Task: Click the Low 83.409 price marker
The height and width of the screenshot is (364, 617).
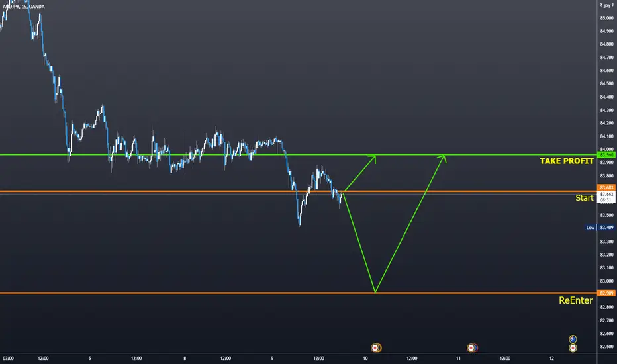Action: pyautogui.click(x=600, y=228)
